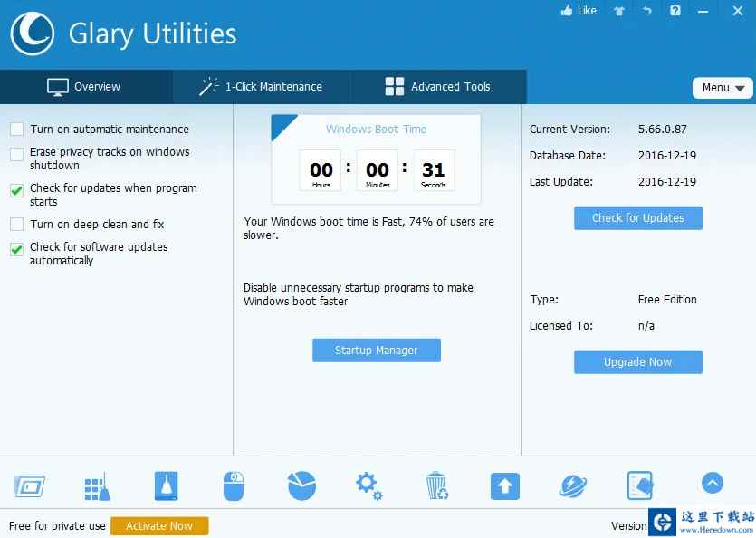Switch to the Overview tab
This screenshot has width=756, height=538.
86,87
